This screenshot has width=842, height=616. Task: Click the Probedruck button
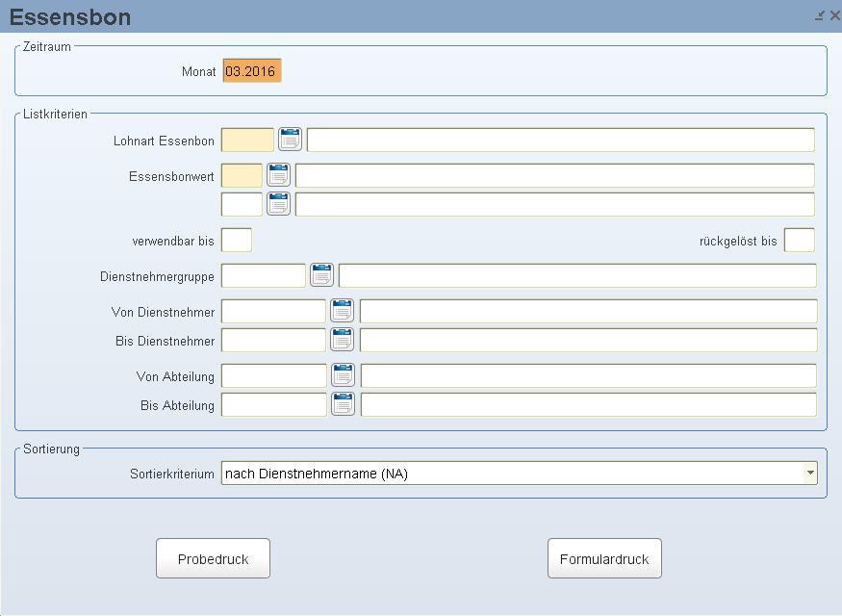point(214,558)
